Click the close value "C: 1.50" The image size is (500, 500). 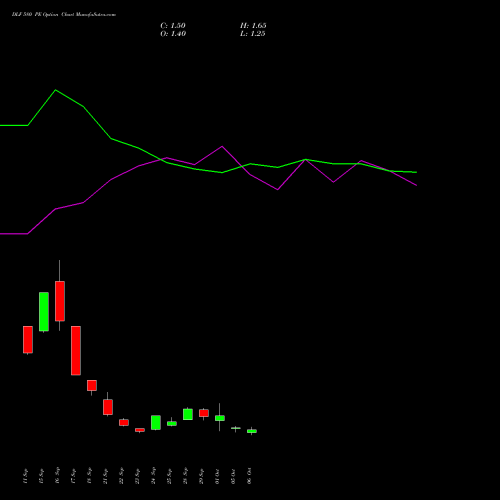coord(173,26)
